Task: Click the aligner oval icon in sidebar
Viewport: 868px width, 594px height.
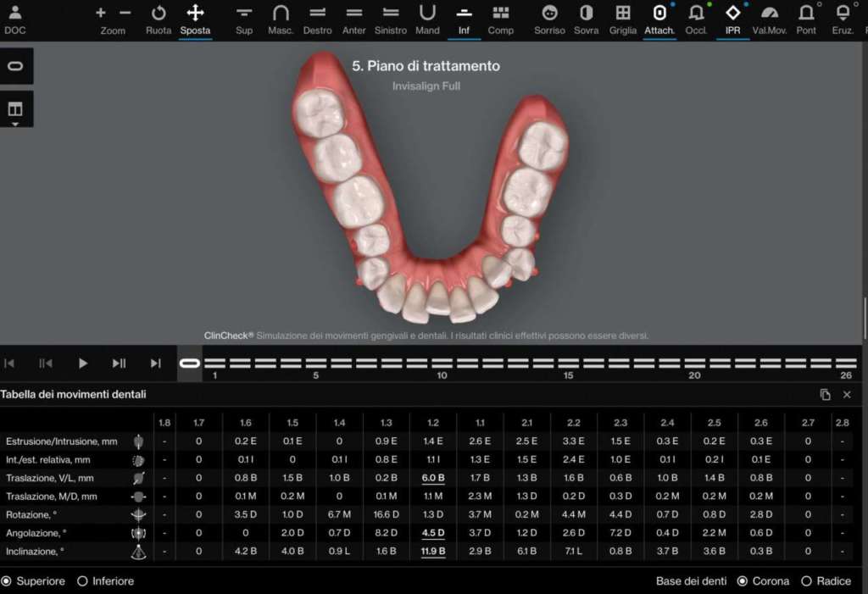Action: [15, 66]
